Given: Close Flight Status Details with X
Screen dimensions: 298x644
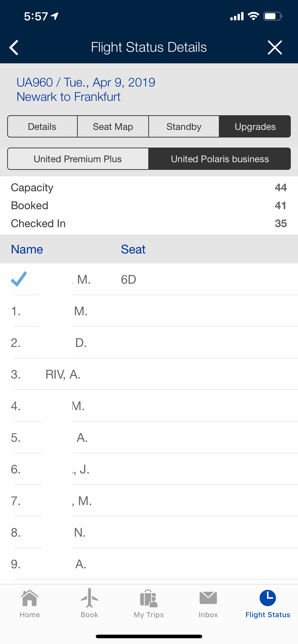Looking at the screenshot, I should (275, 47).
